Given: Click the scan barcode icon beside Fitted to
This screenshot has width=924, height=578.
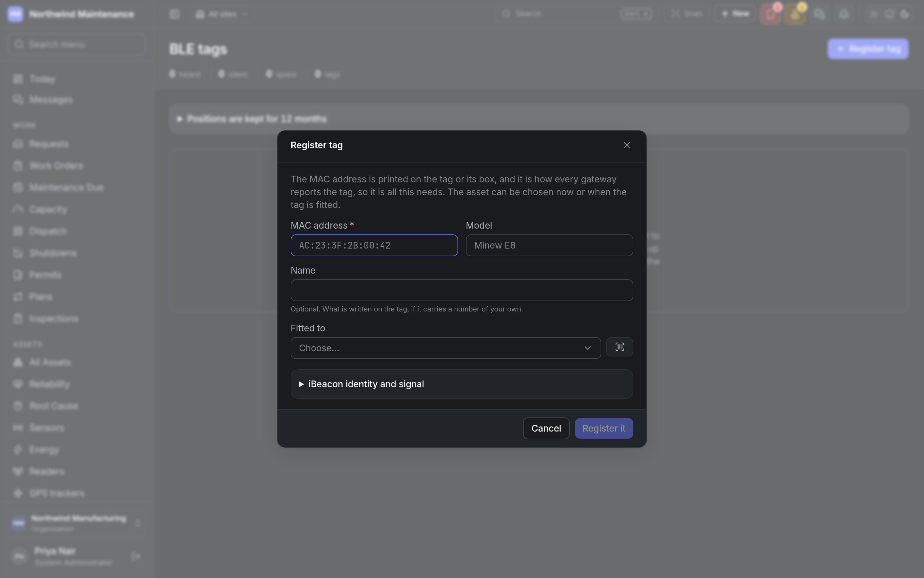Looking at the screenshot, I should (619, 347).
